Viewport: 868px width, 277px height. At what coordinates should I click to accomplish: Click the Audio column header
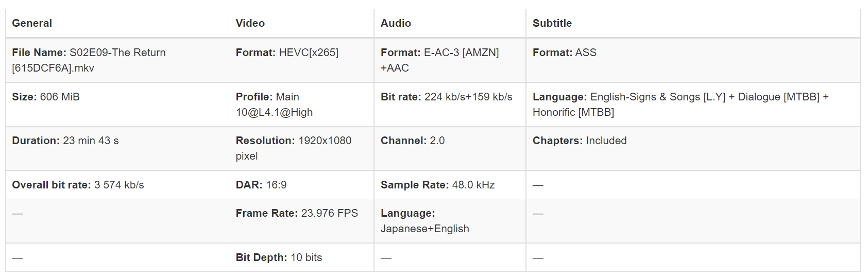point(396,23)
